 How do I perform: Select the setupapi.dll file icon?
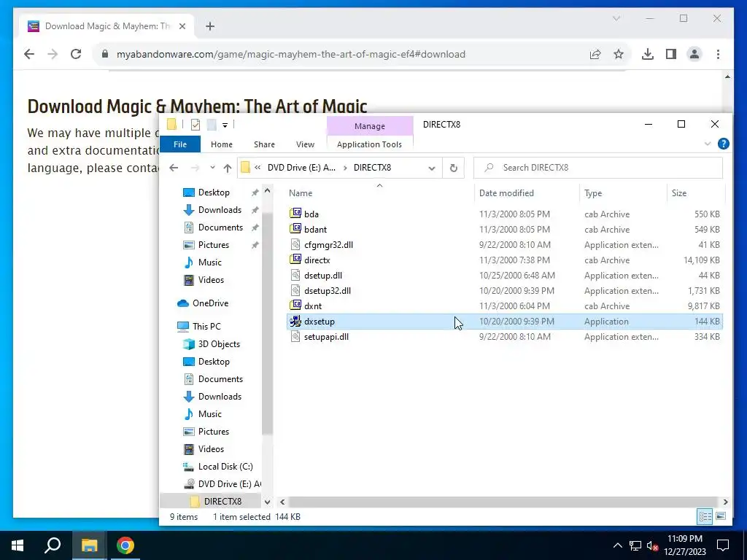click(x=295, y=337)
